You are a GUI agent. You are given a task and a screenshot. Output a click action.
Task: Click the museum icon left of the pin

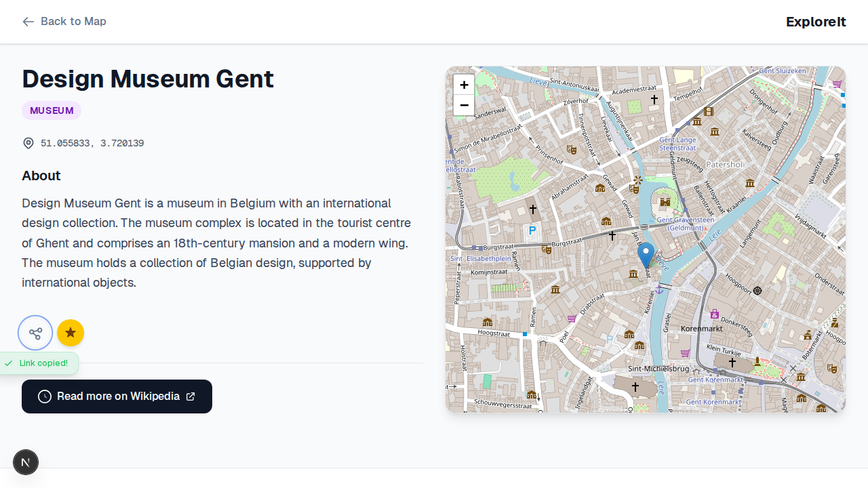[x=633, y=273]
